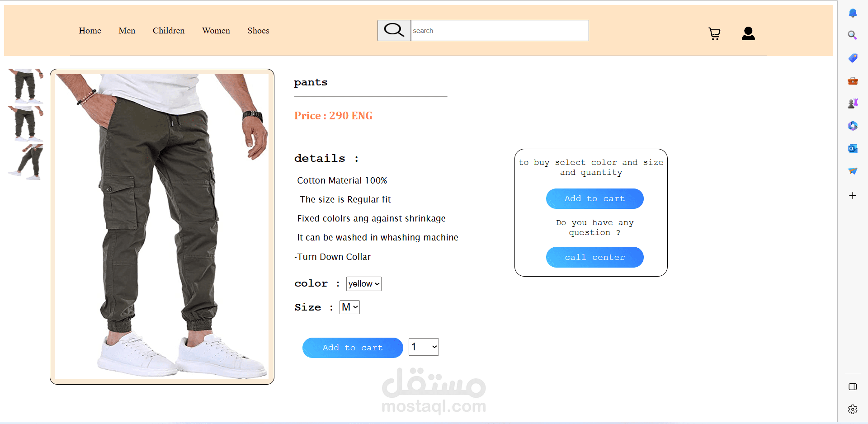The height and width of the screenshot is (424, 868).
Task: Add a sidebar app with plus icon
Action: click(853, 195)
